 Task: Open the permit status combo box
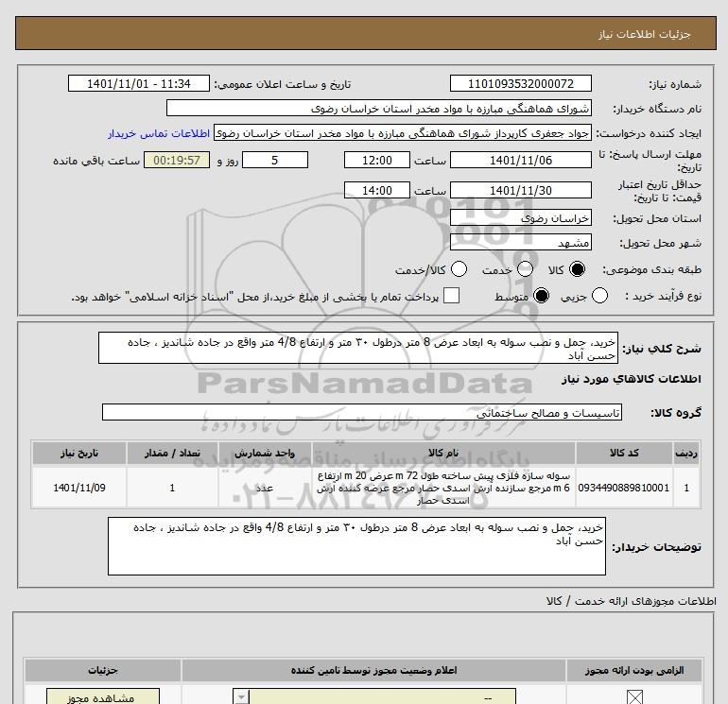pyautogui.click(x=374, y=697)
